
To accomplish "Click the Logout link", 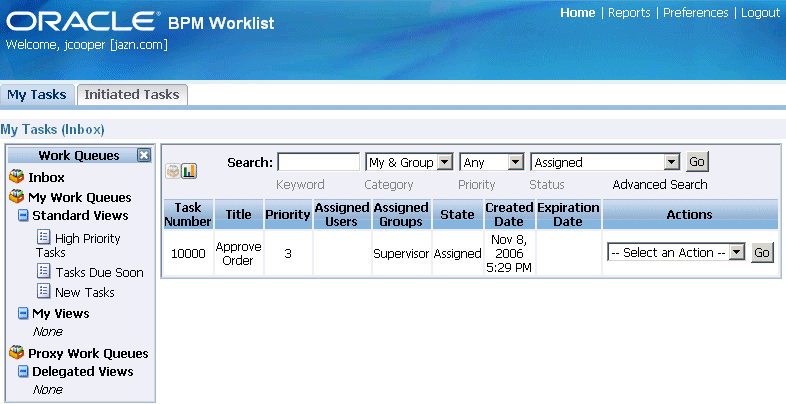I will [x=760, y=13].
